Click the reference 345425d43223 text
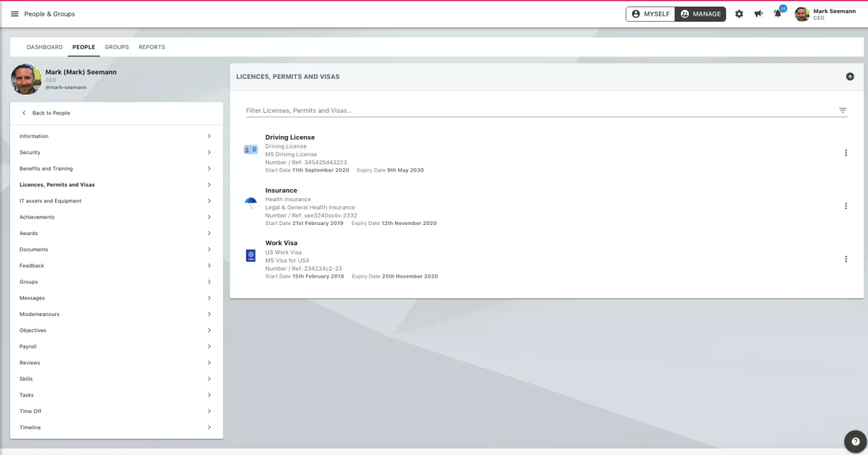The width and height of the screenshot is (868, 455). click(325, 162)
